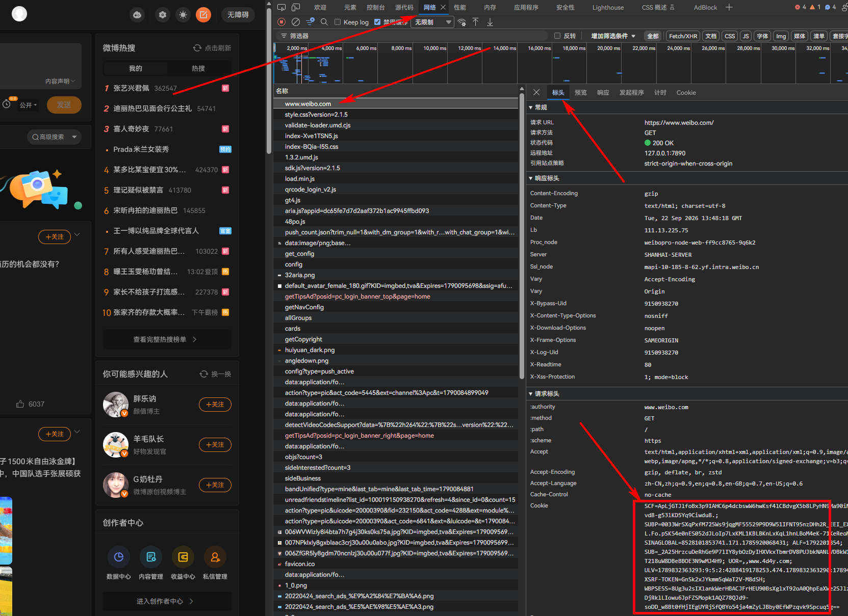Collapse the 响应标头 section
This screenshot has width=848, height=616.
tap(544, 178)
